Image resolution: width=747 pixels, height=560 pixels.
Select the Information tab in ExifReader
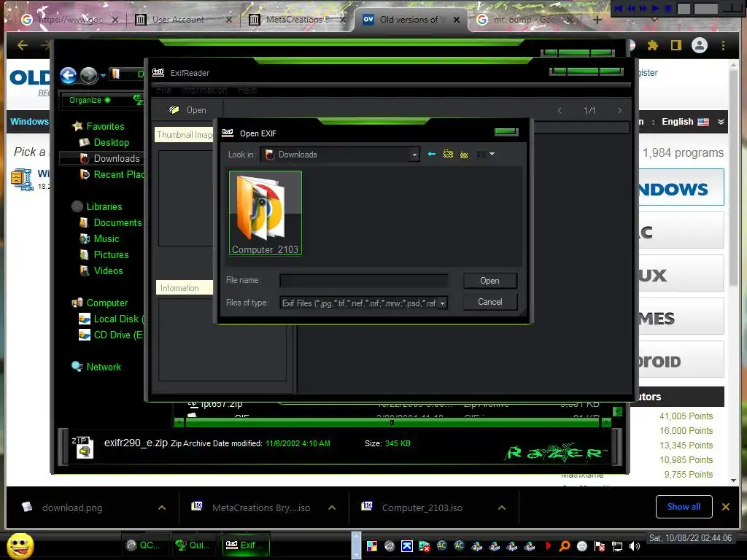point(184,287)
